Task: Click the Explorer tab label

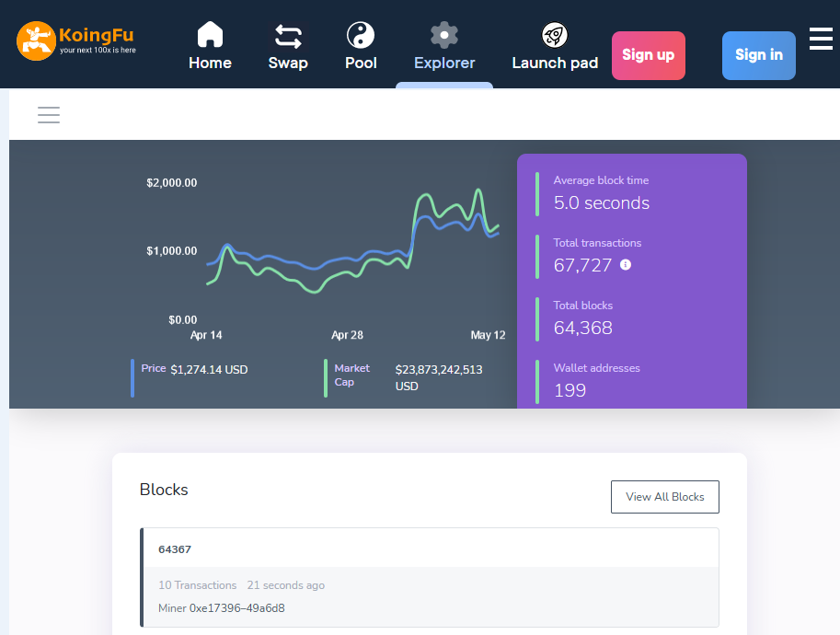Action: point(444,63)
